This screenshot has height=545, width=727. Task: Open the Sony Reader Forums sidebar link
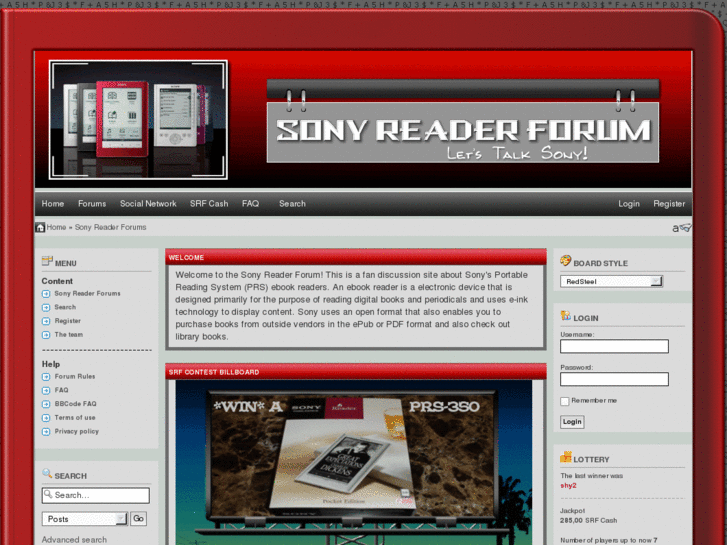pyautogui.click(x=87, y=294)
